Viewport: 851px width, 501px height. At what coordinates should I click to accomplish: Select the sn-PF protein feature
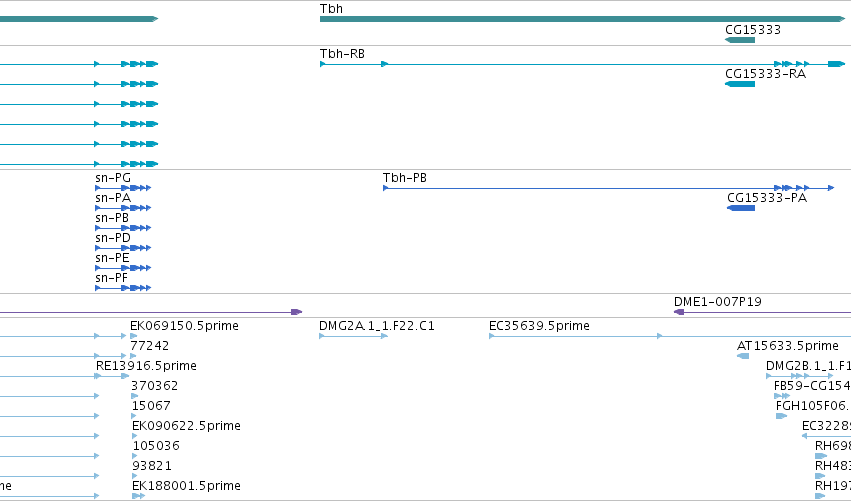[123, 288]
